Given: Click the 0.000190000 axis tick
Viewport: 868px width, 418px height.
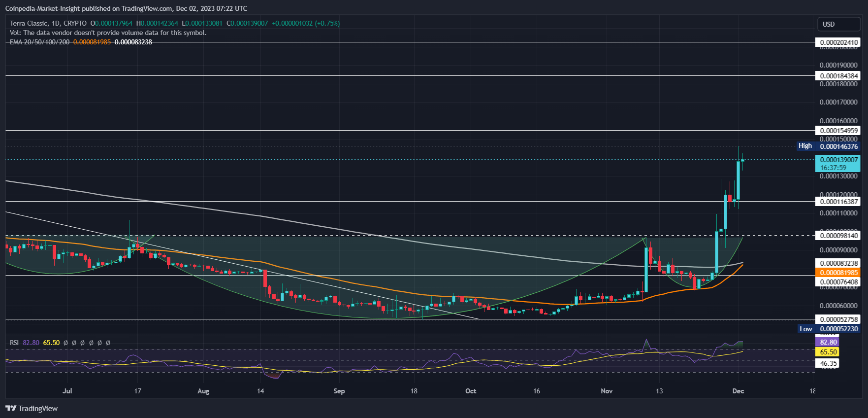Looking at the screenshot, I should tap(838, 65).
